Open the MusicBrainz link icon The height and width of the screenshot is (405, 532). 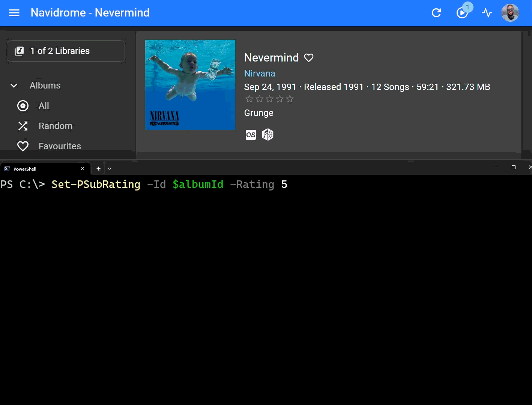click(268, 134)
